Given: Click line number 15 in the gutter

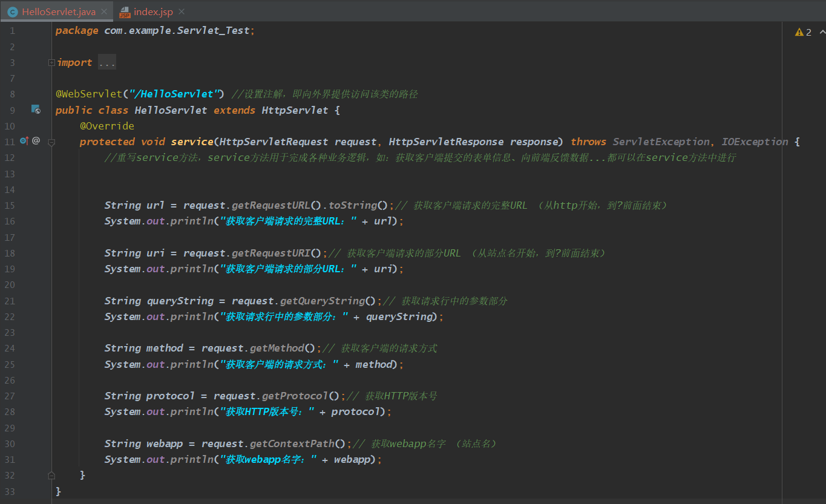Looking at the screenshot, I should coord(10,205).
